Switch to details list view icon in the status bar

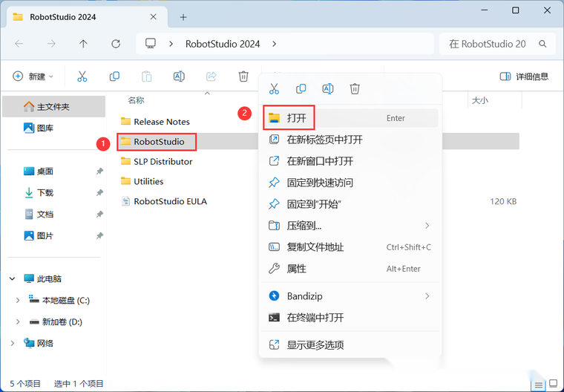pos(539,385)
